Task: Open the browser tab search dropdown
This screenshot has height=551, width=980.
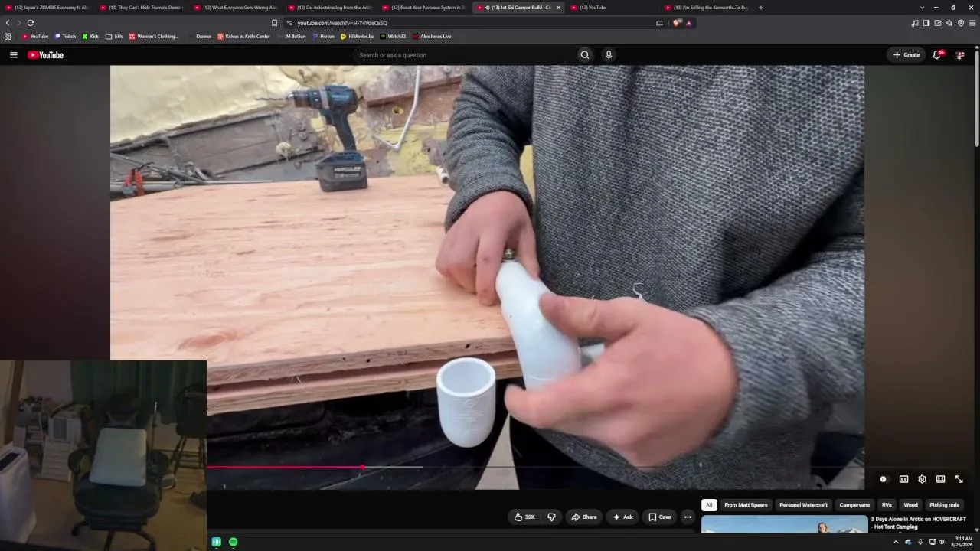Action: pos(922,8)
